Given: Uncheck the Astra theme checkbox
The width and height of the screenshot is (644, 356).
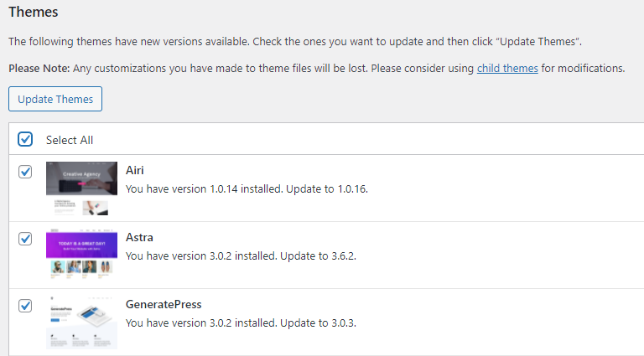Looking at the screenshot, I should (25, 239).
